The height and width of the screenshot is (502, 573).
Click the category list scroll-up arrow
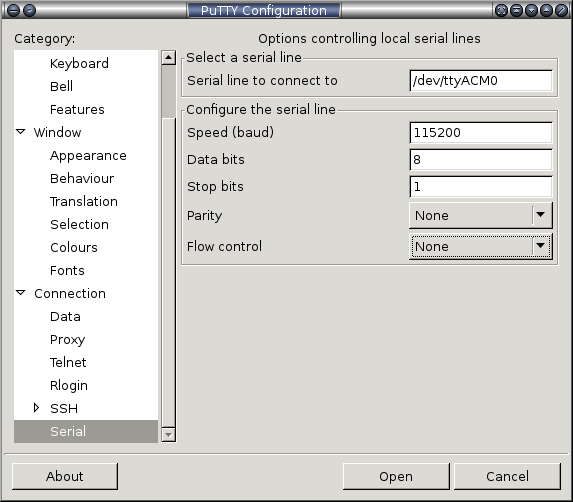[168, 58]
